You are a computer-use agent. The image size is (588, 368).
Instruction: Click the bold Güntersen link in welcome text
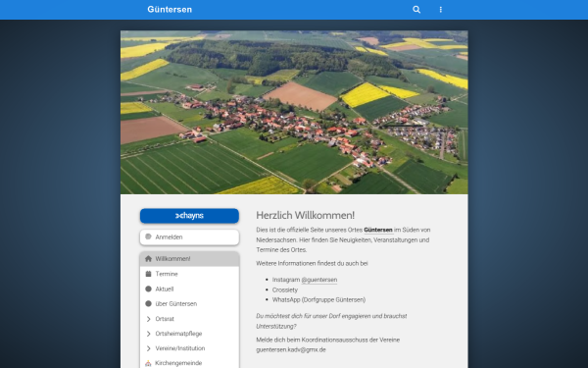[378, 230]
